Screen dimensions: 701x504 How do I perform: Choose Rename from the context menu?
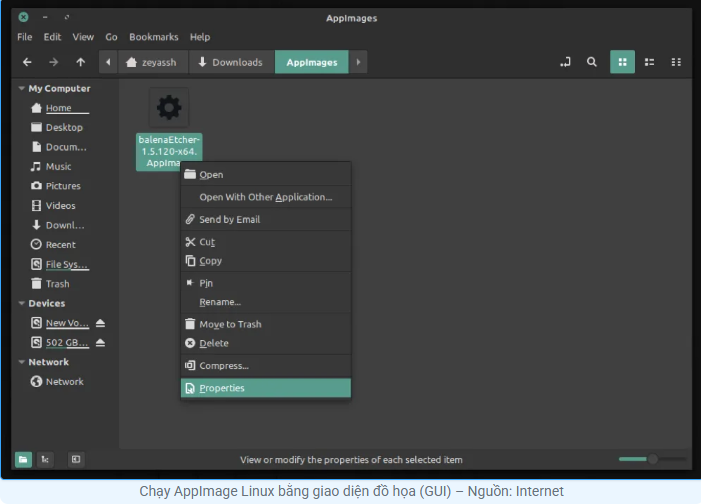(266, 302)
